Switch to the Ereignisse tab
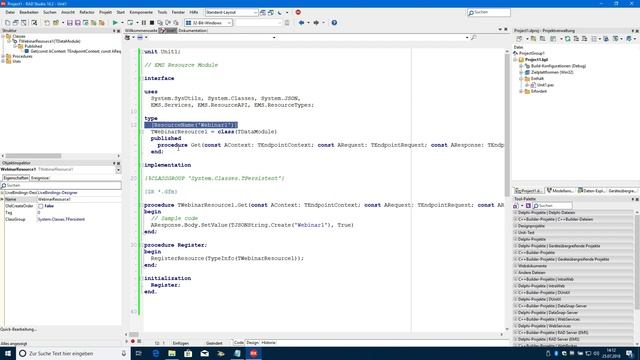640x360 pixels. 40,178
